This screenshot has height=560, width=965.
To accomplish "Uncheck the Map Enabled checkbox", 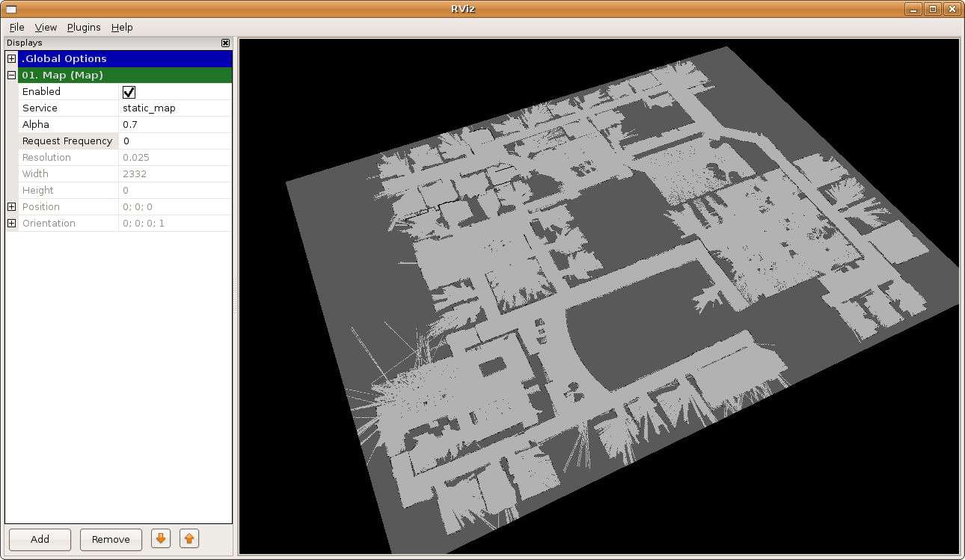I will tap(129, 92).
